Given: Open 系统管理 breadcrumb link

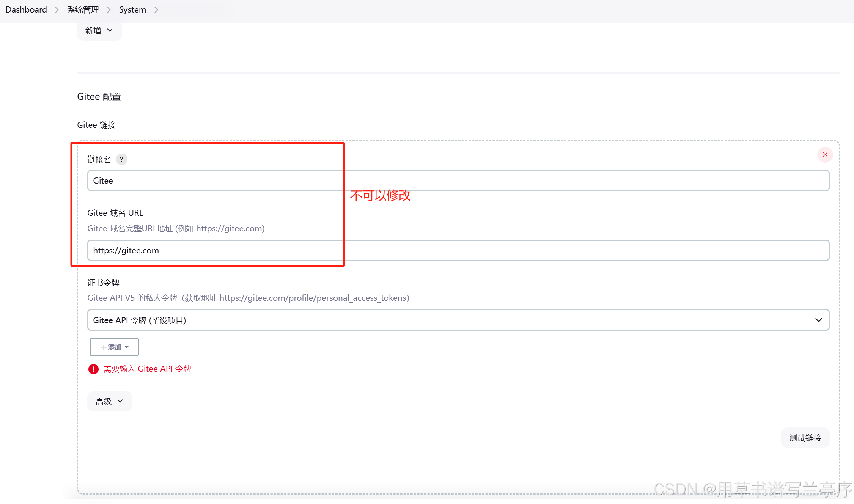Looking at the screenshot, I should click(x=83, y=9).
